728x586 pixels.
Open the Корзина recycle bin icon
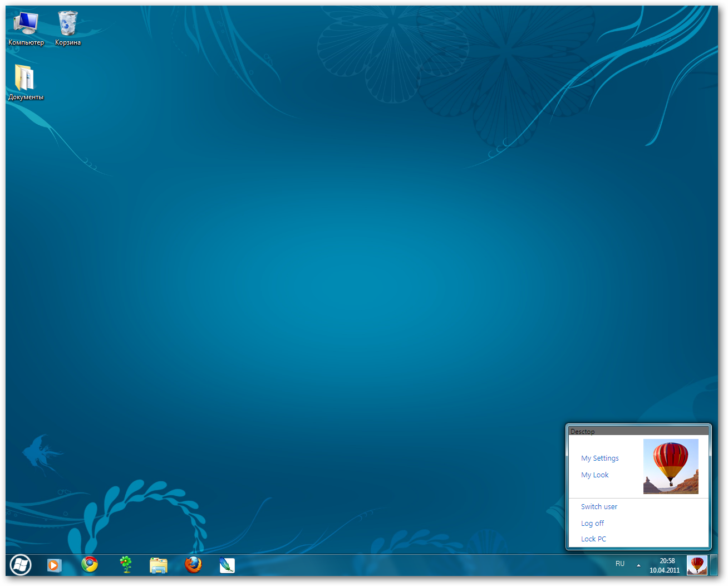tap(68, 28)
